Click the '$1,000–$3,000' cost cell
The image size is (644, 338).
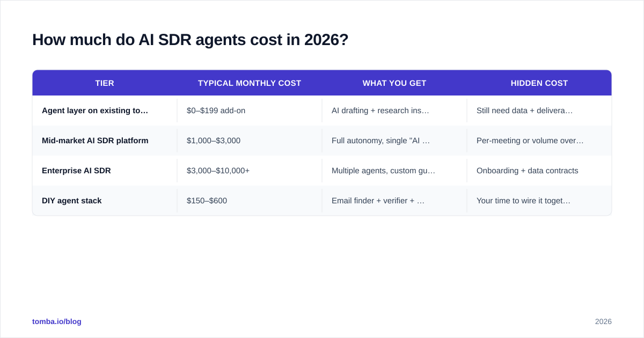coord(250,141)
